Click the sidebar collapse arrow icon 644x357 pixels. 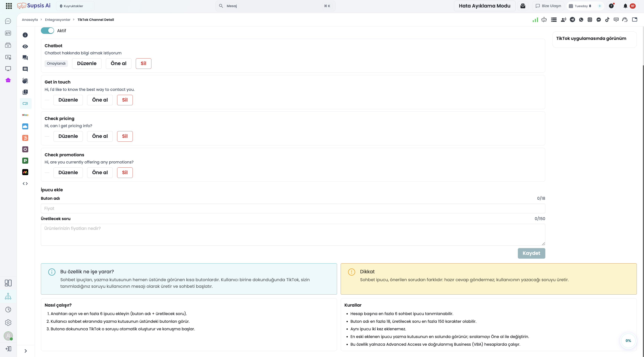pyautogui.click(x=8, y=349)
